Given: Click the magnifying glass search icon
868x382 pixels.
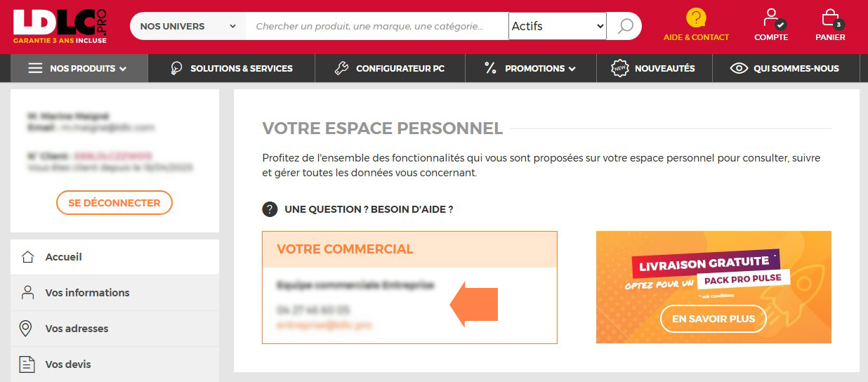Looking at the screenshot, I should click(624, 27).
